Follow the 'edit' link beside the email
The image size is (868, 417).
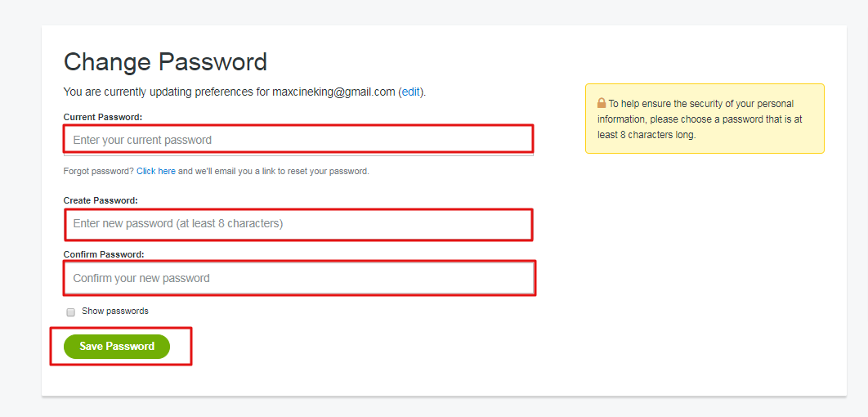point(410,92)
